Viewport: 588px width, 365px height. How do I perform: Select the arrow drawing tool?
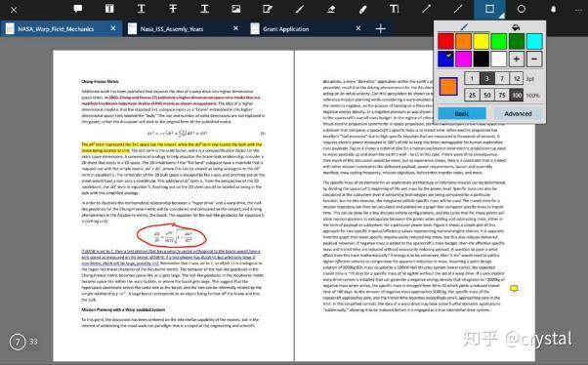pos(426,9)
